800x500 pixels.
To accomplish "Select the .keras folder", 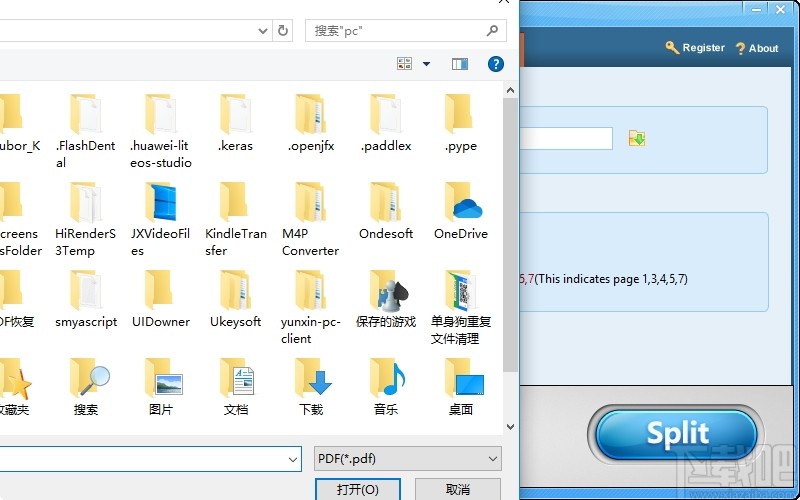I will point(235,123).
